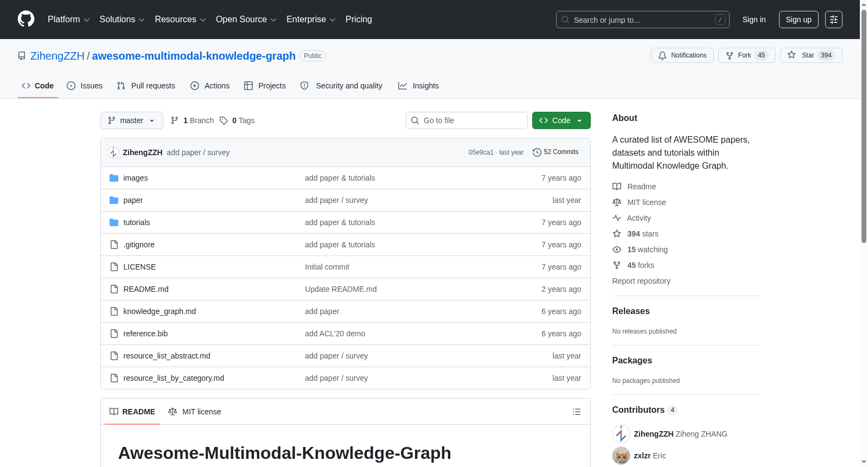Open the GitHub homepage logo
This screenshot has height=467, width=868.
[x=26, y=19]
